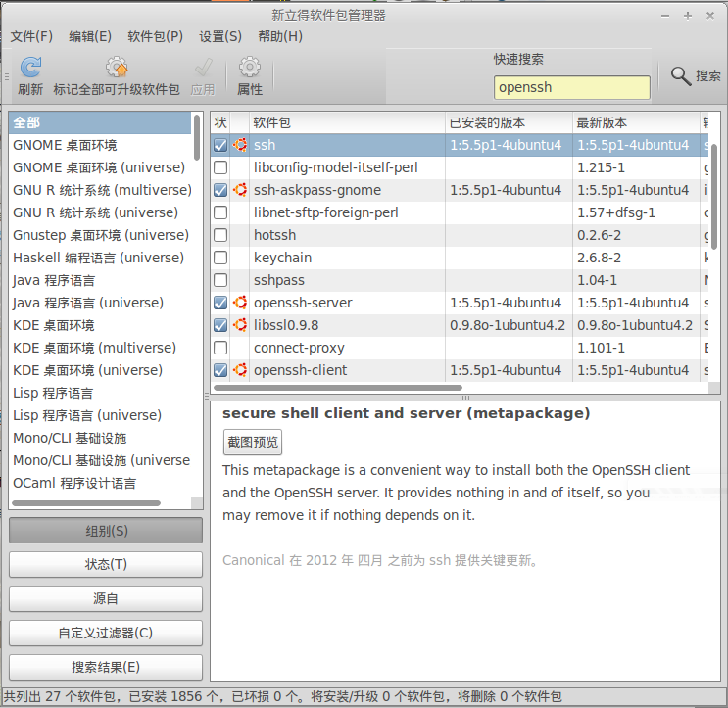The height and width of the screenshot is (708, 728).
Task: Click the Refresh (刷新) toolbar icon
Action: (30, 68)
